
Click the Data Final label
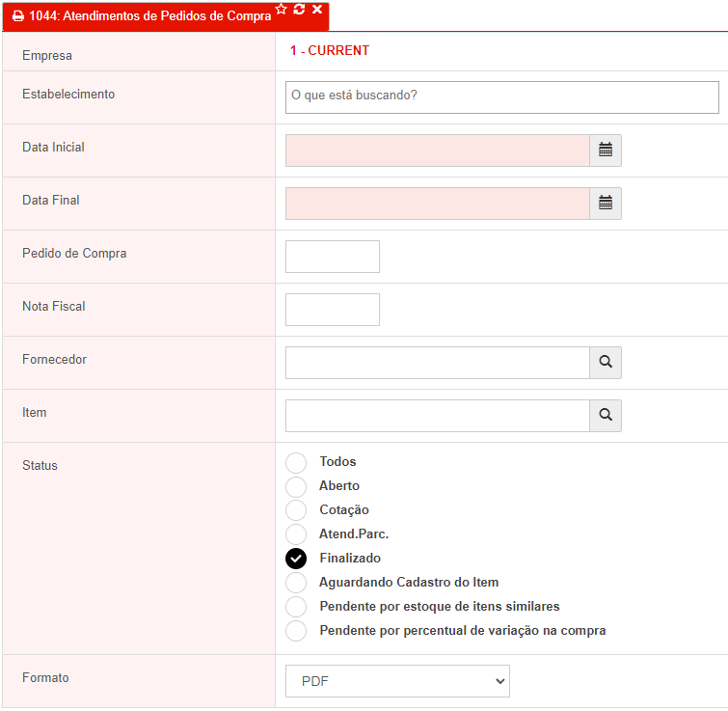(50, 200)
